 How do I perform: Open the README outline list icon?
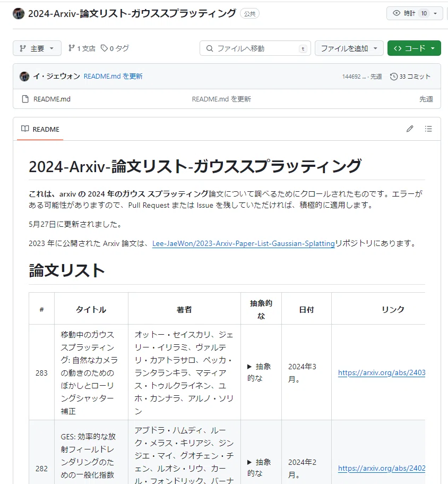tap(428, 129)
